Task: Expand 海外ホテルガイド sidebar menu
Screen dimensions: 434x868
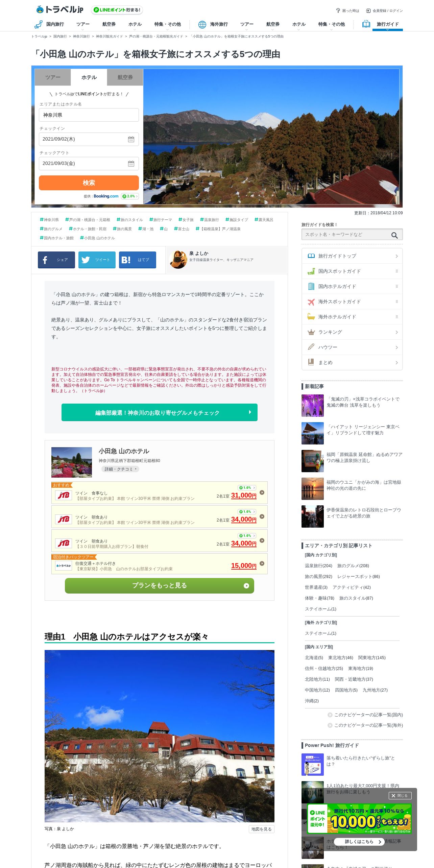Action: click(397, 317)
